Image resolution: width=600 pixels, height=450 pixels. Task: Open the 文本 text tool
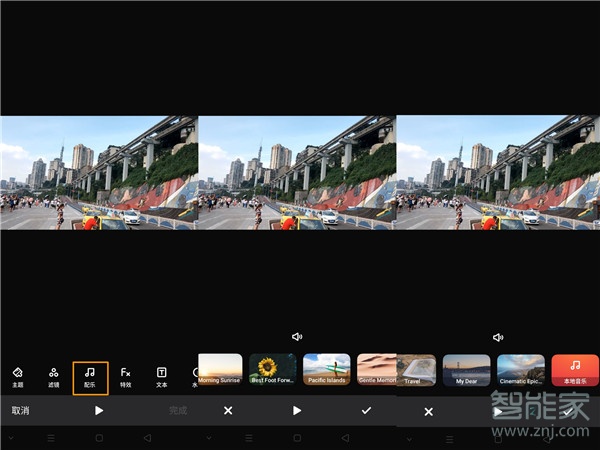[x=161, y=375]
